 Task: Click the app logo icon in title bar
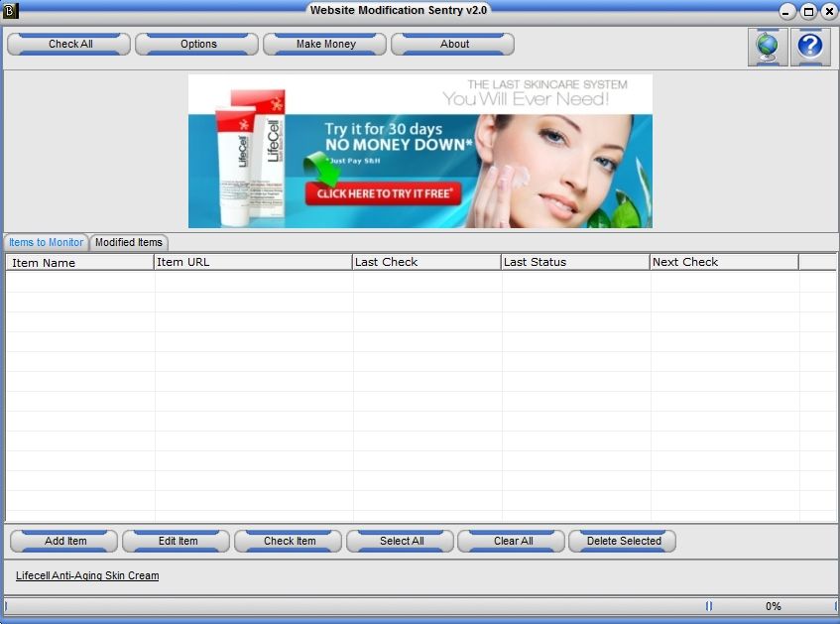[10, 10]
